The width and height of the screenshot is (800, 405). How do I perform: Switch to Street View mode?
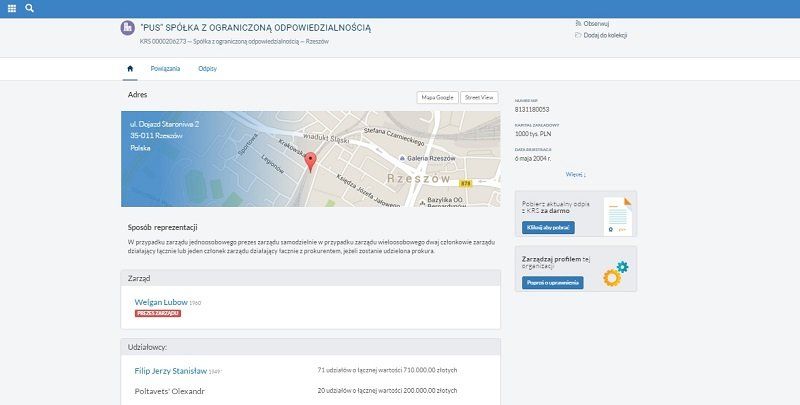[x=480, y=97]
